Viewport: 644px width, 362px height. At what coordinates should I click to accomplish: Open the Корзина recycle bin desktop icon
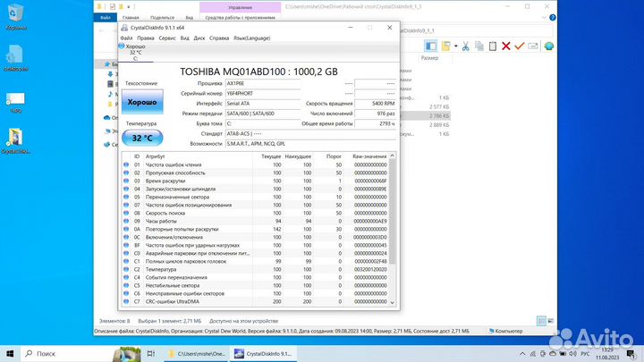(15, 17)
